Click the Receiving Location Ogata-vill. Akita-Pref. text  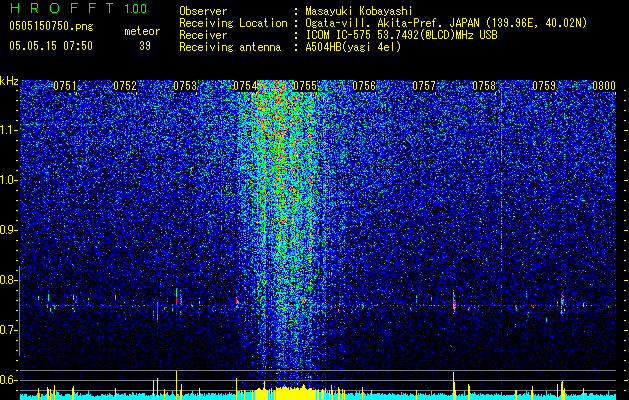pos(446,23)
